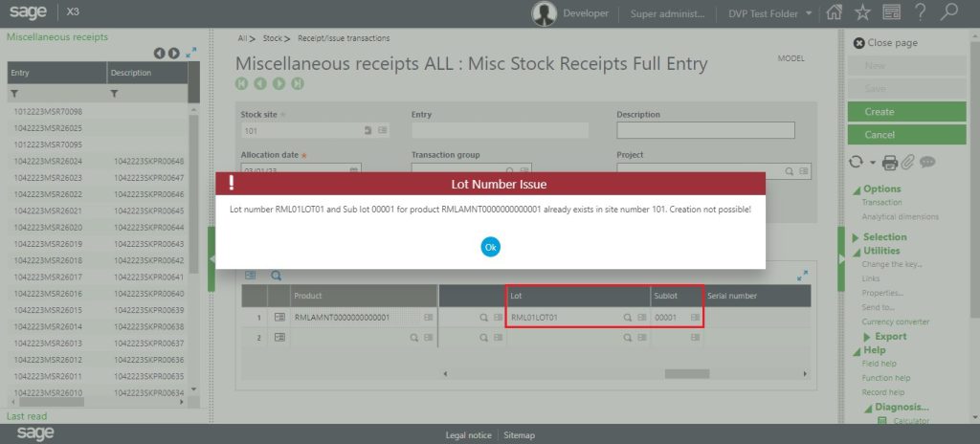Click Receipt/issue transactions breadcrumb
Image resolution: width=980 pixels, height=444 pixels.
[x=344, y=38]
